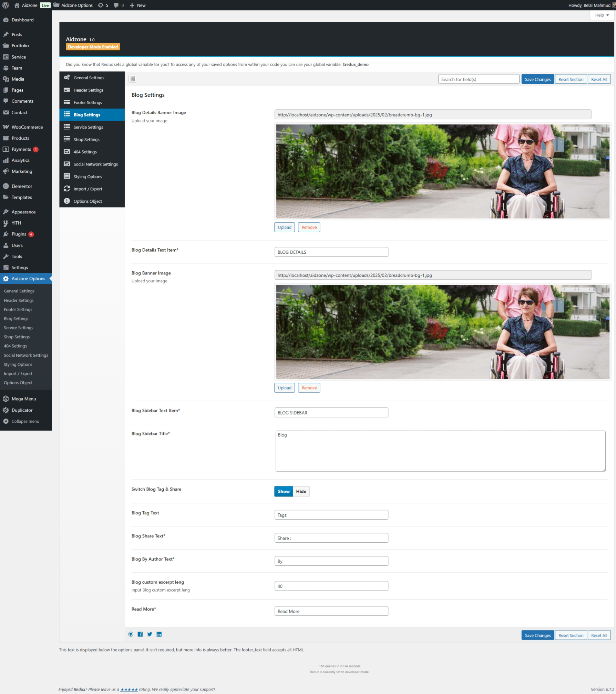Collapse the WordPress admin menu
Image resolution: width=616 pixels, height=694 pixels.
25,421
